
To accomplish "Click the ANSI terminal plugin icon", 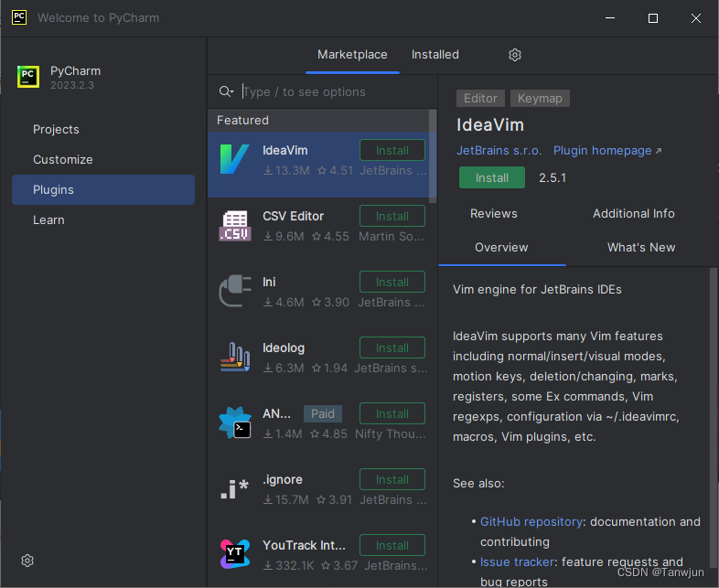I will point(235,422).
